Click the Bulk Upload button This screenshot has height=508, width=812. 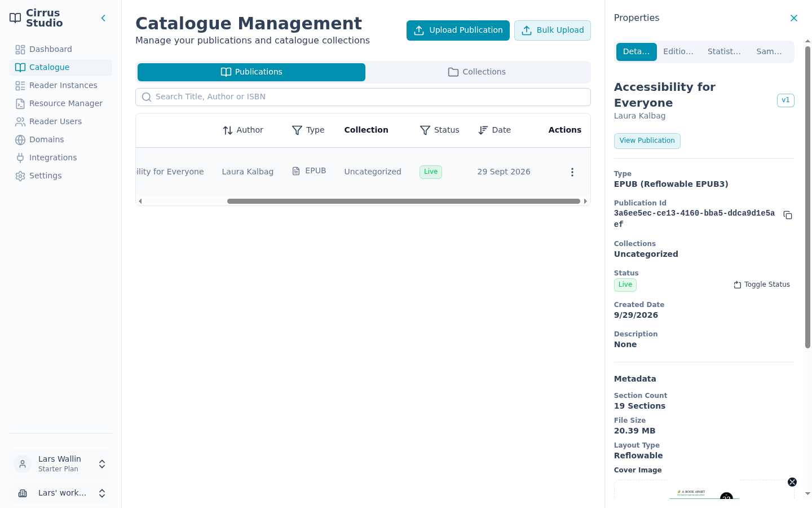tap(553, 30)
